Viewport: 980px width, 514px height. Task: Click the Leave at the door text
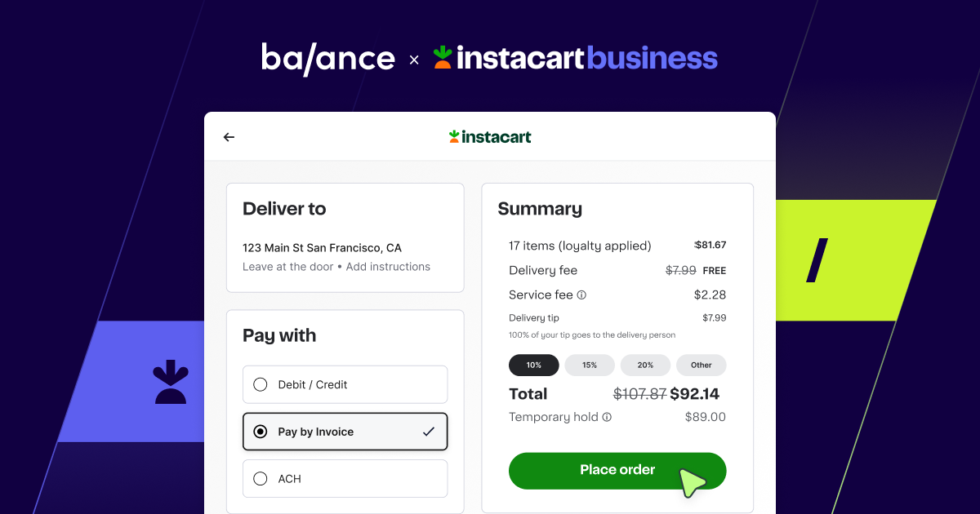(x=287, y=267)
